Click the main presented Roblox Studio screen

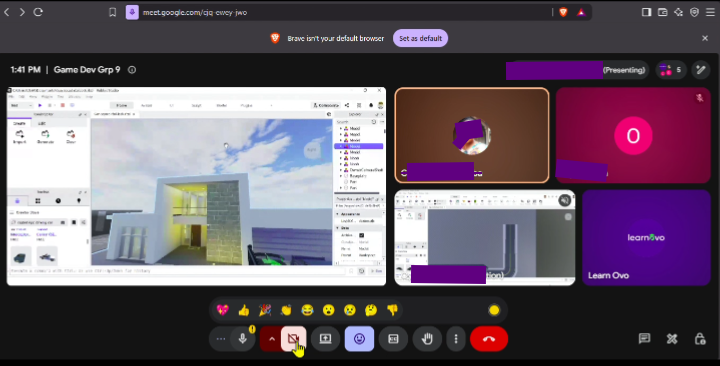point(197,186)
